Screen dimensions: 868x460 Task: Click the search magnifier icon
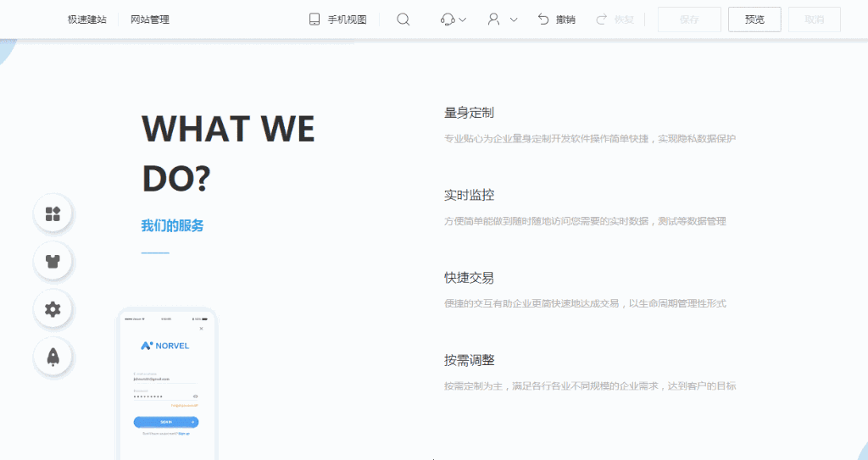tap(403, 19)
